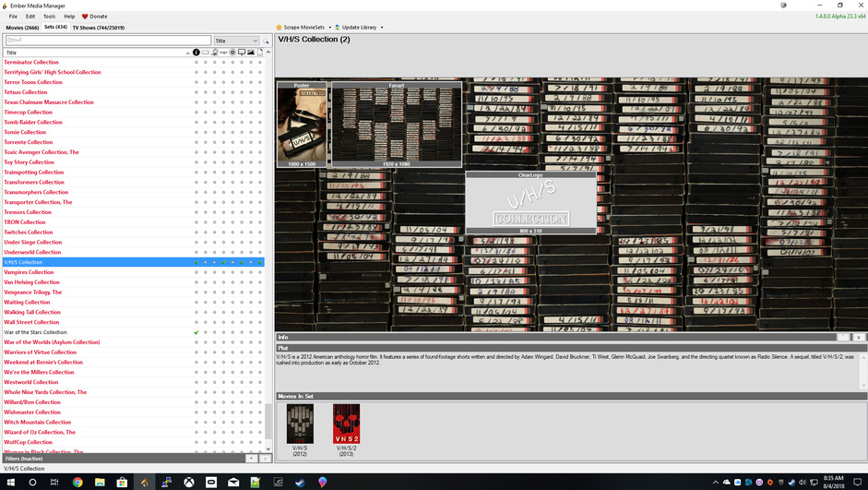Image resolution: width=868 pixels, height=490 pixels.
Task: Switch to the TV Shows tab
Action: click(98, 28)
